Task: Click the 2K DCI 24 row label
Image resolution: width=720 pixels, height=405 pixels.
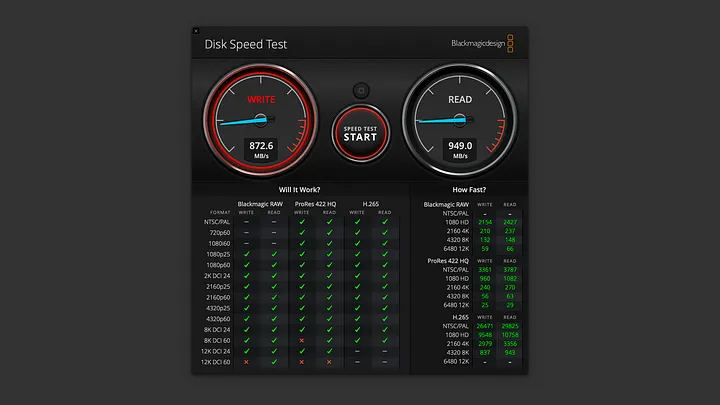Action: pyautogui.click(x=217, y=276)
